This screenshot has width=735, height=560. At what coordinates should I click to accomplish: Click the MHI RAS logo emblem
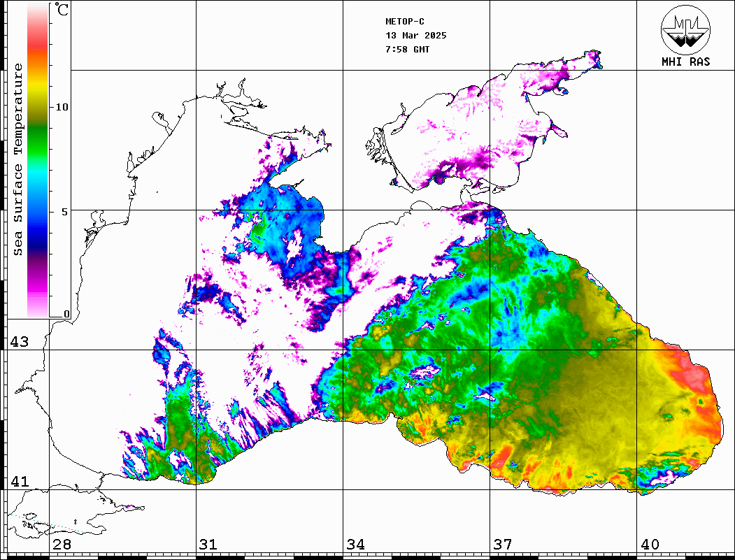[x=686, y=29]
